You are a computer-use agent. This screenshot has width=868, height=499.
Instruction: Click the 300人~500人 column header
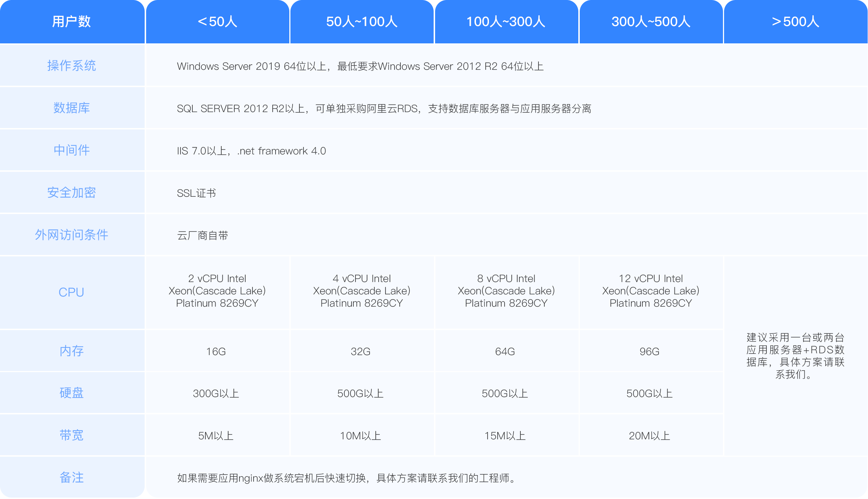pos(651,22)
